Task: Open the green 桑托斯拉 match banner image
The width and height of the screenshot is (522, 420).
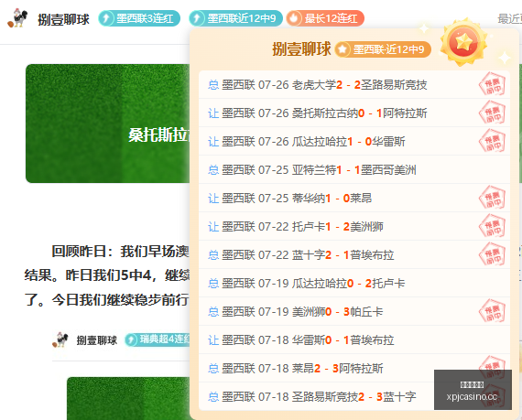Action: click(107, 124)
